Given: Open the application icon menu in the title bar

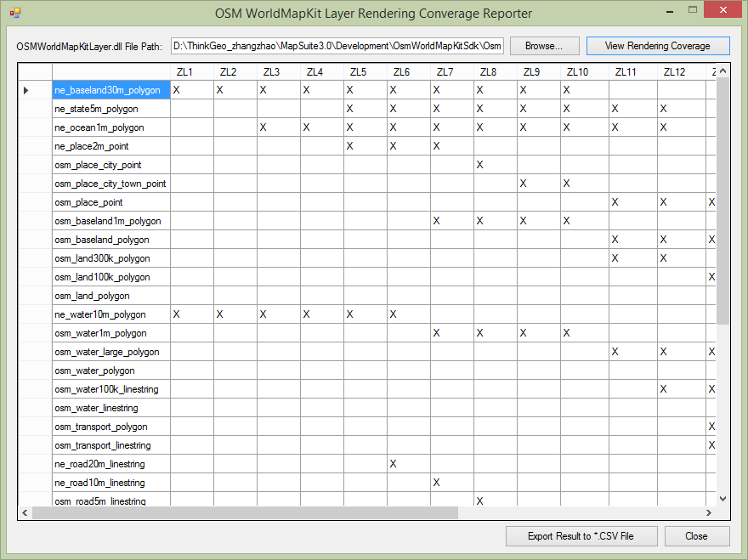Looking at the screenshot, I should [x=14, y=13].
